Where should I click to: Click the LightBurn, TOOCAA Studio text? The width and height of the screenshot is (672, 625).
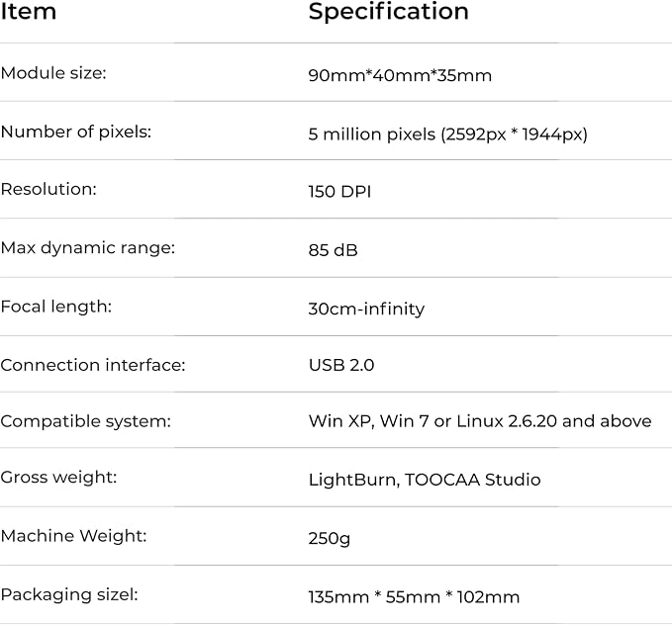point(425,480)
